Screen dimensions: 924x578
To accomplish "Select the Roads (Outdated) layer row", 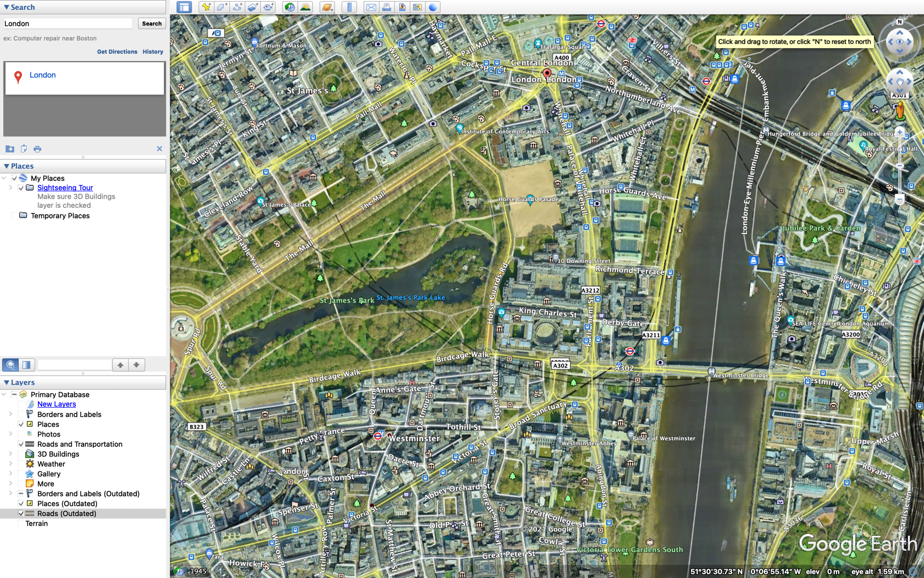I will tap(83, 513).
